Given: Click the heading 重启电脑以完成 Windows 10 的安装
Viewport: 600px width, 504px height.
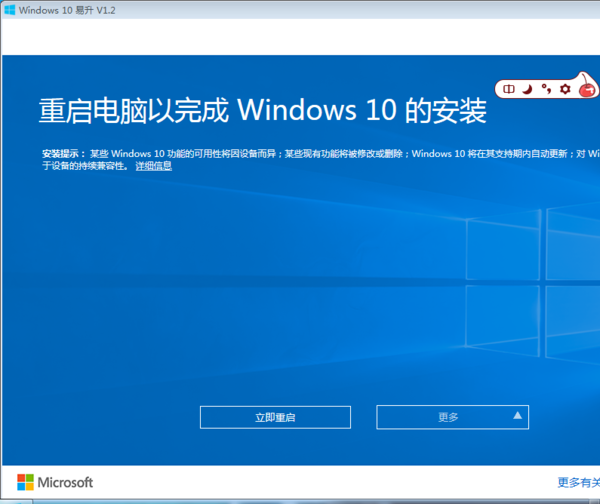Looking at the screenshot, I should pos(262,111).
